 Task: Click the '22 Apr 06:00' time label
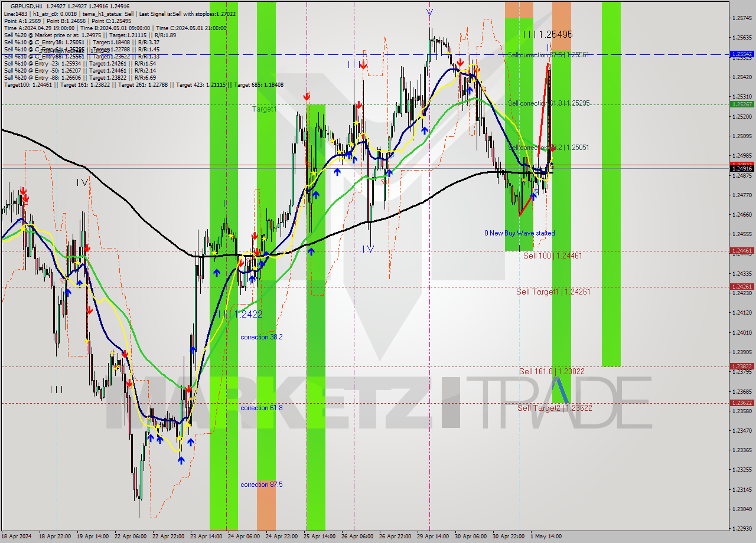tap(131, 537)
